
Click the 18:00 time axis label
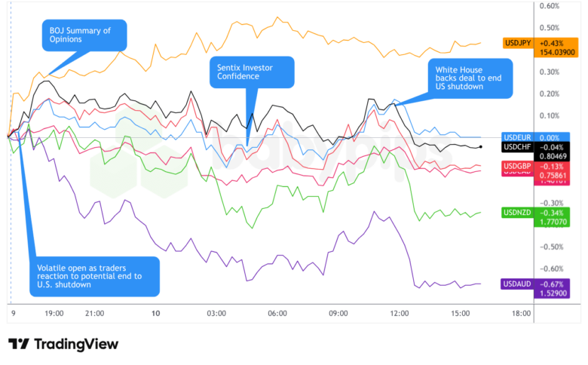522,312
